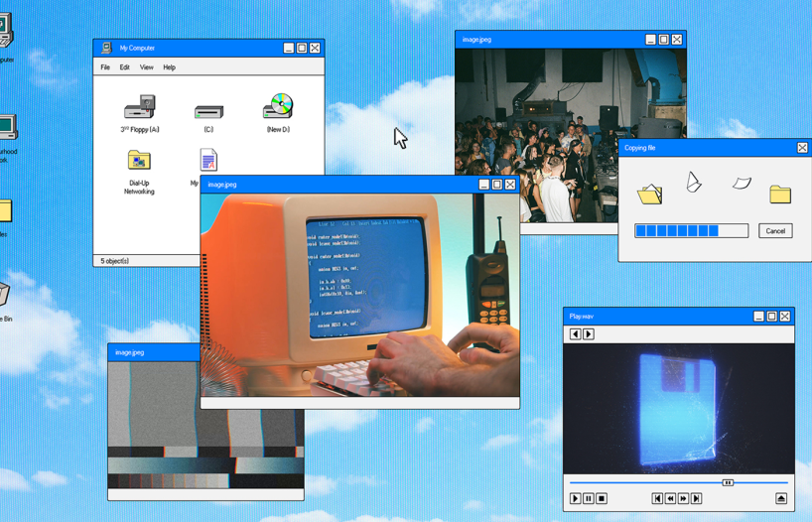
Task: Open the Edit menu in My Computer
Action: (124, 67)
